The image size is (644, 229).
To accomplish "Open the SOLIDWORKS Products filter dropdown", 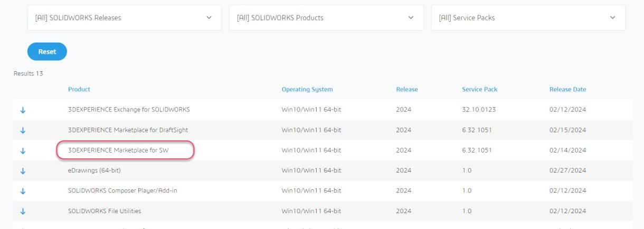I will pyautogui.click(x=326, y=18).
